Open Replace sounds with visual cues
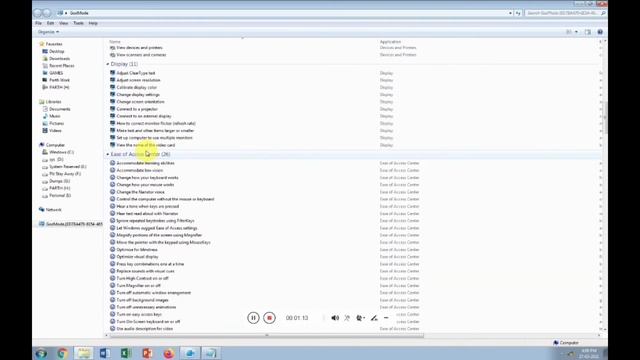 [x=145, y=271]
